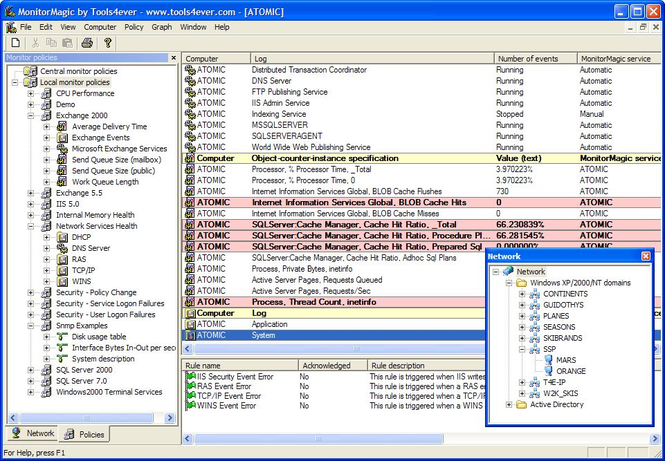Click the Paste toolbar icon
The image size is (665, 461).
click(67, 43)
